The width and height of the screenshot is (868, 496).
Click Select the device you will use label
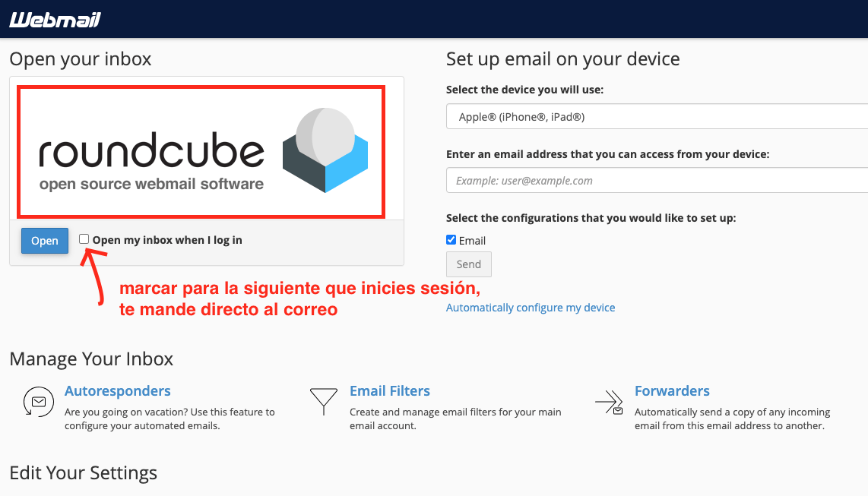tap(524, 90)
